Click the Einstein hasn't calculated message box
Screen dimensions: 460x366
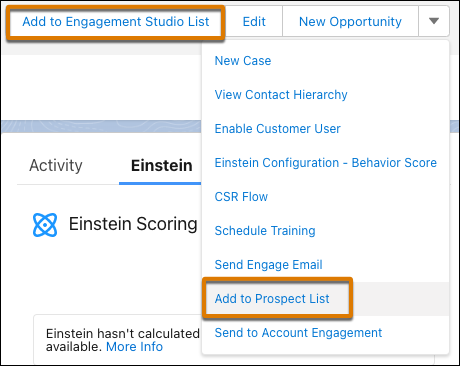[118, 339]
